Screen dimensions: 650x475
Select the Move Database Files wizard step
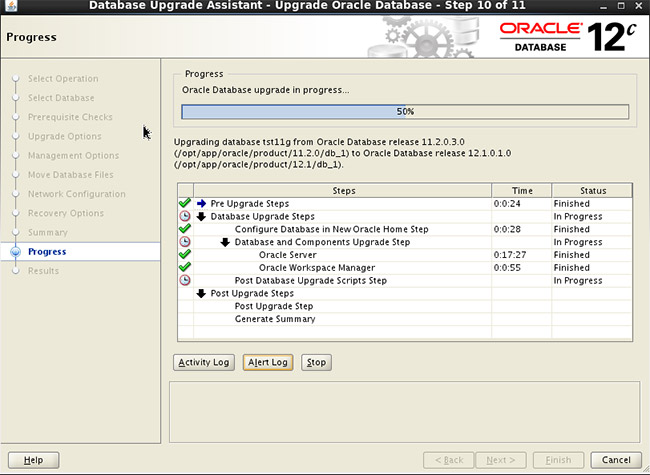coord(70,174)
